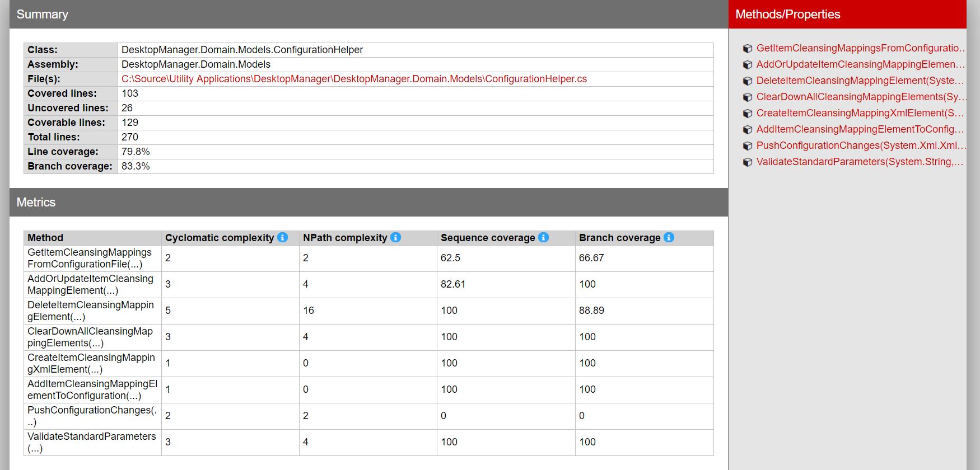Select the PushConfigurationChanges row in Metrics table
Viewport: 980px width, 470px height.
(x=92, y=416)
